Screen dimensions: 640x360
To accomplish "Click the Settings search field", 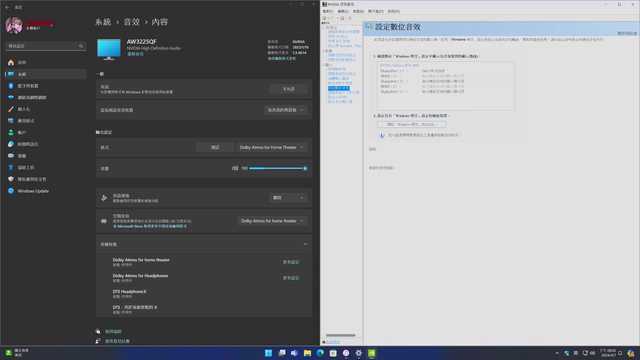I will click(45, 46).
